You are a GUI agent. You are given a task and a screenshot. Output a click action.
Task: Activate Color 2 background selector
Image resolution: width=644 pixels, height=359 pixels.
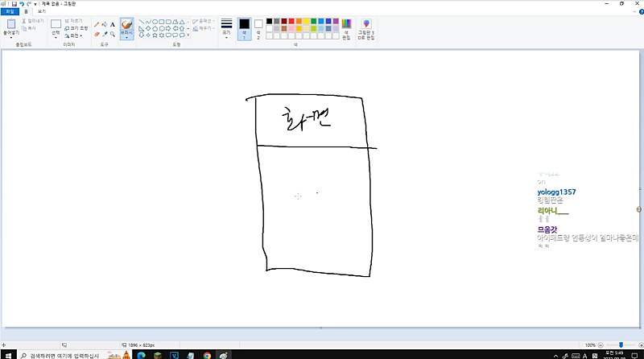tap(258, 29)
